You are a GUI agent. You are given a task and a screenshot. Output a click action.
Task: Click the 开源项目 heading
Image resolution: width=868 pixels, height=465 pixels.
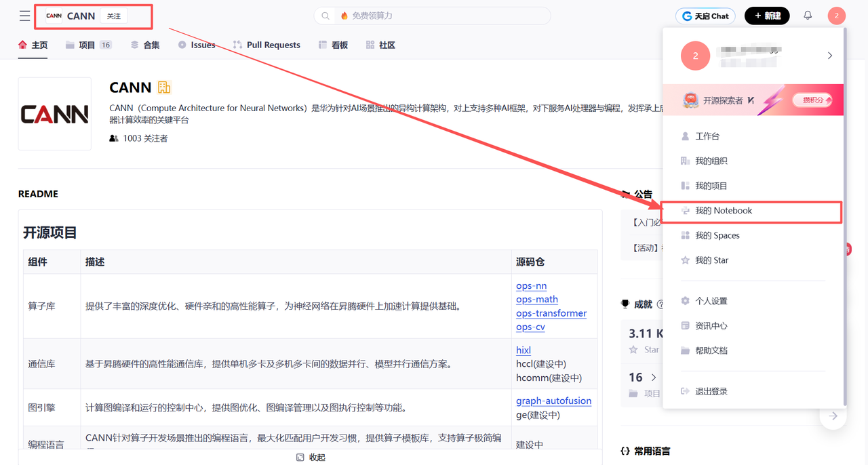click(50, 232)
